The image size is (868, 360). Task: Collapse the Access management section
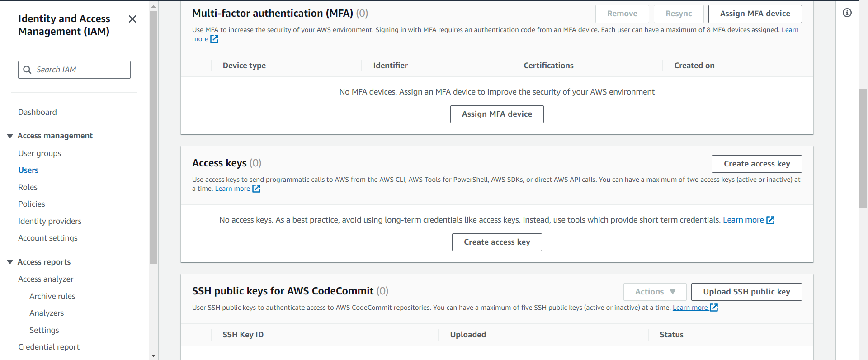[x=10, y=136]
